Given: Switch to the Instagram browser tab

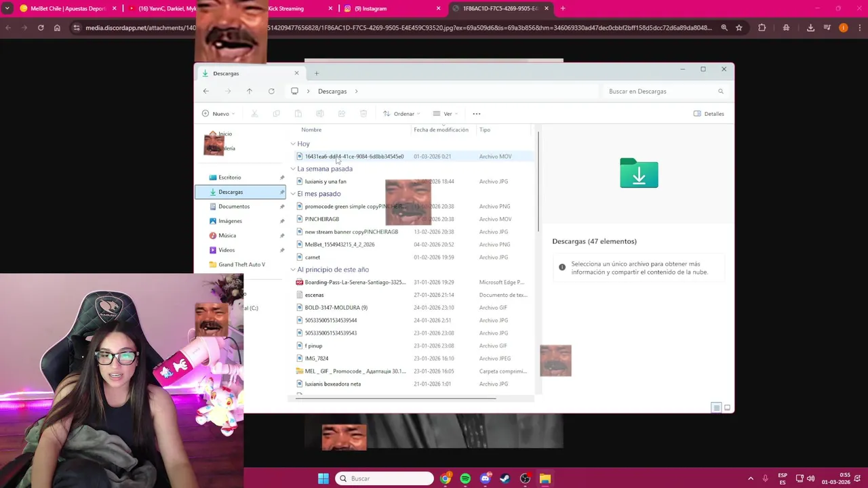Looking at the screenshot, I should coord(391,8).
